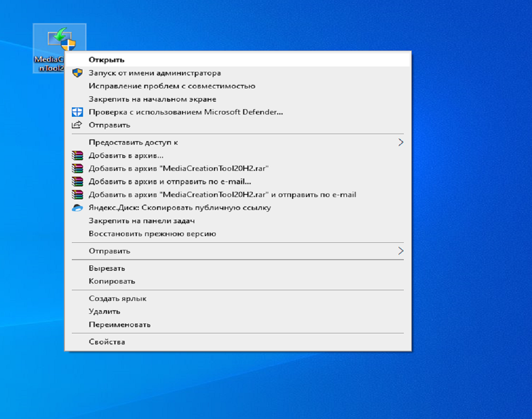Choose 'Исправление проблем с совместимостью'
This screenshot has width=532, height=419.
point(173,86)
